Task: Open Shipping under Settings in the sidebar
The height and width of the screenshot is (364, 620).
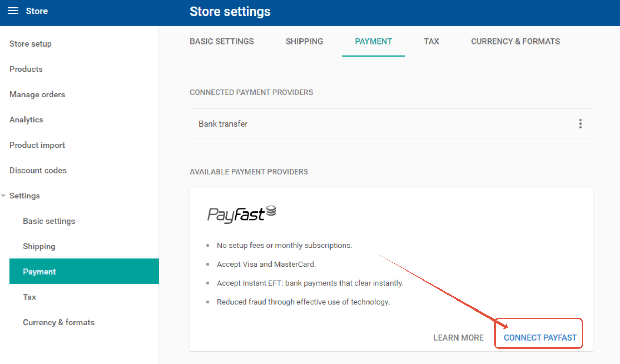Action: [39, 246]
